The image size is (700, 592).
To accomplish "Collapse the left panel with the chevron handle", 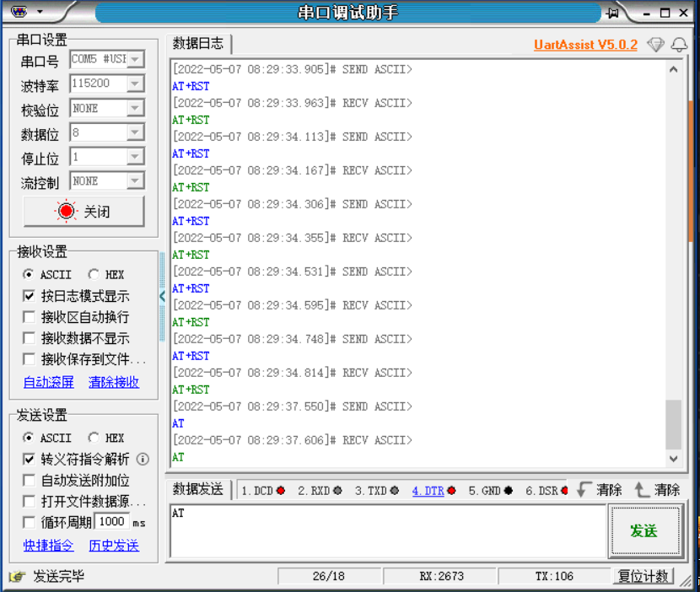I will tap(162, 295).
